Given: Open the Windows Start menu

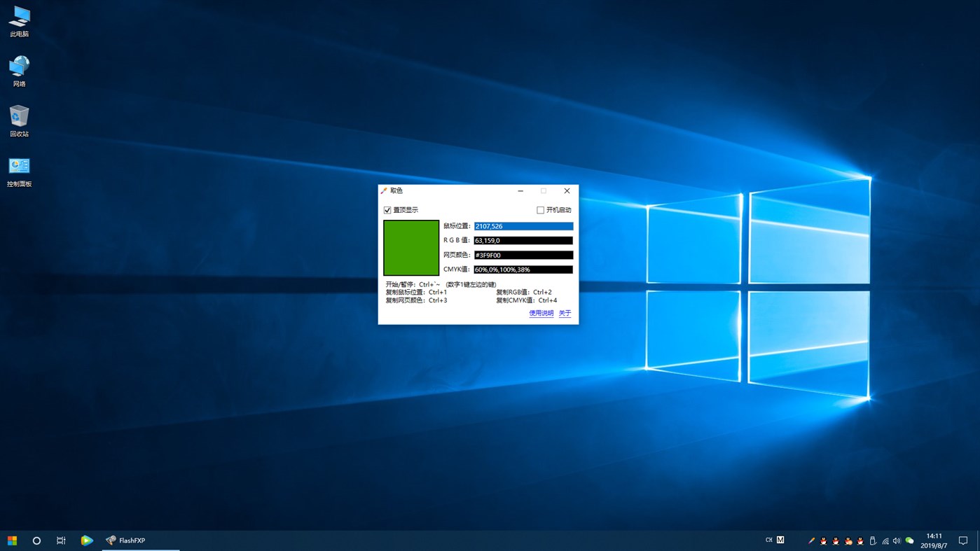Looking at the screenshot, I should click(12, 540).
